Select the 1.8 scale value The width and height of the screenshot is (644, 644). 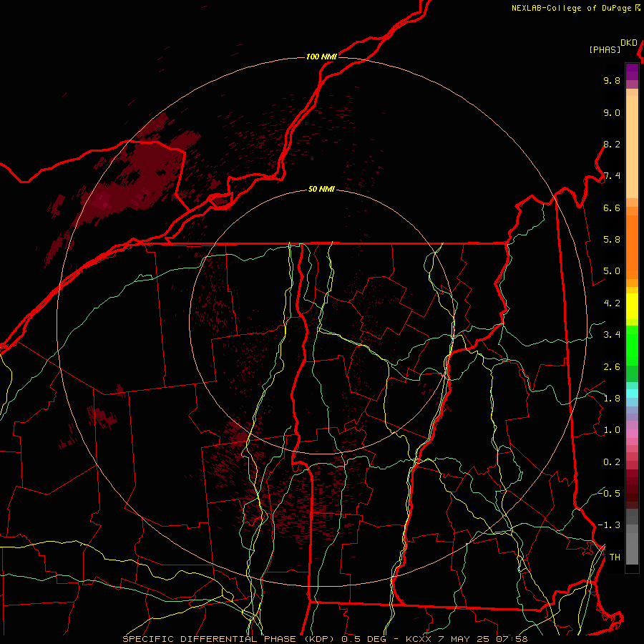click(612, 399)
